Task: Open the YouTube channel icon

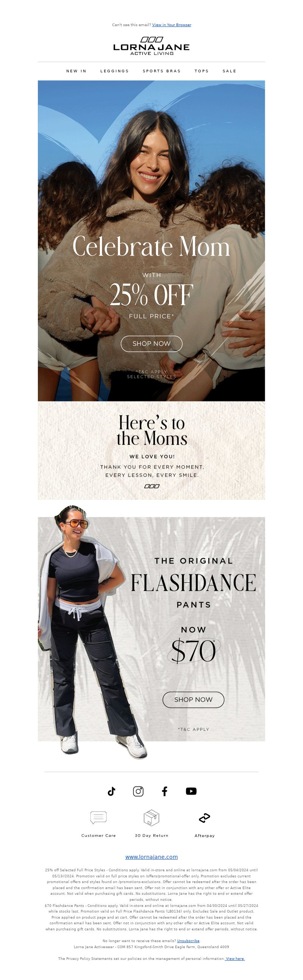Action: [191, 791]
